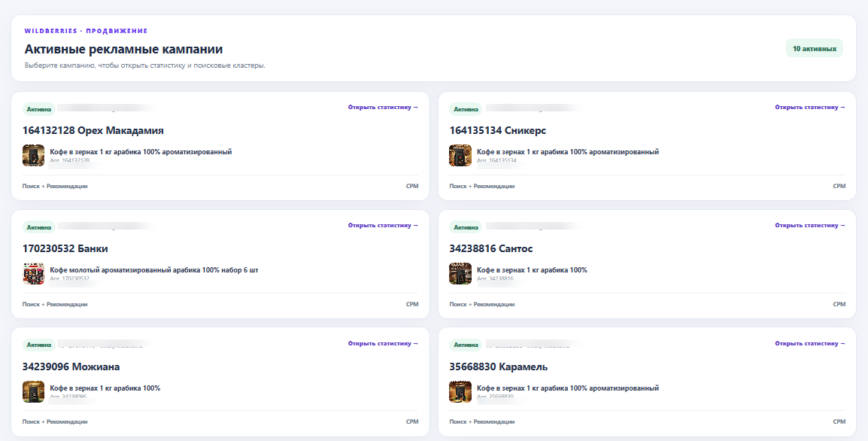Click the Активна status on Банки card
This screenshot has height=441, width=868.
point(39,227)
